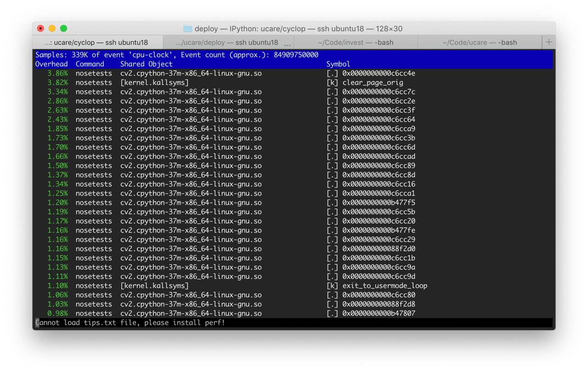
Task: Select row with symbol 0x0000000000c6cc3f
Action: (x=294, y=110)
